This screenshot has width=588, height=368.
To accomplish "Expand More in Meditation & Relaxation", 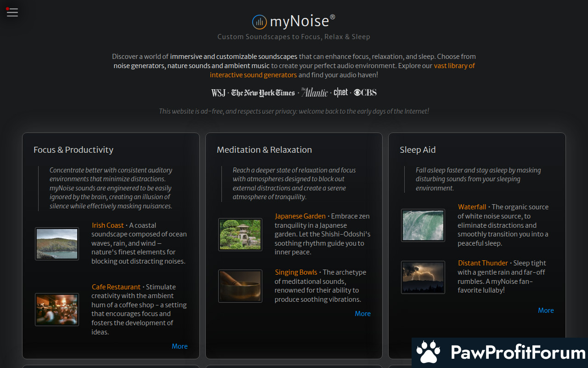I will coord(362,314).
